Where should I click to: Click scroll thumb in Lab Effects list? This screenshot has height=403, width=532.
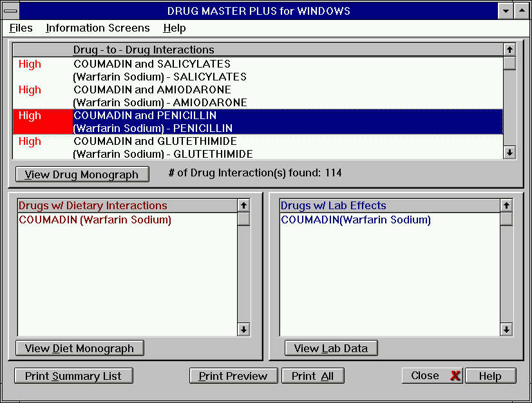click(506, 219)
